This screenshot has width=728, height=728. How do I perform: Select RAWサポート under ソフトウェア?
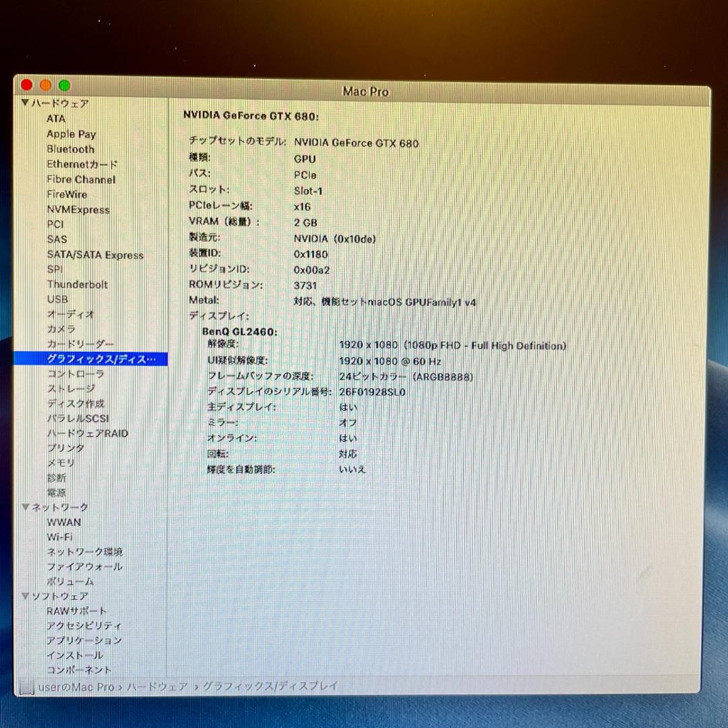coord(76,611)
